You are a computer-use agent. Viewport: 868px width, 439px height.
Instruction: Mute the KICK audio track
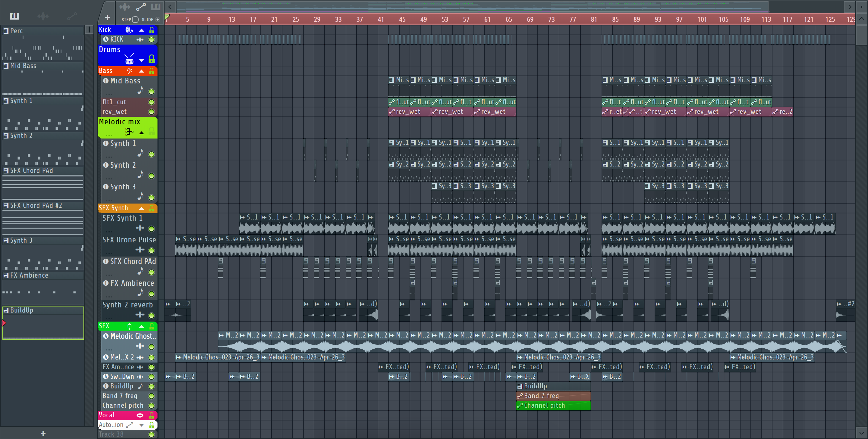(x=152, y=39)
